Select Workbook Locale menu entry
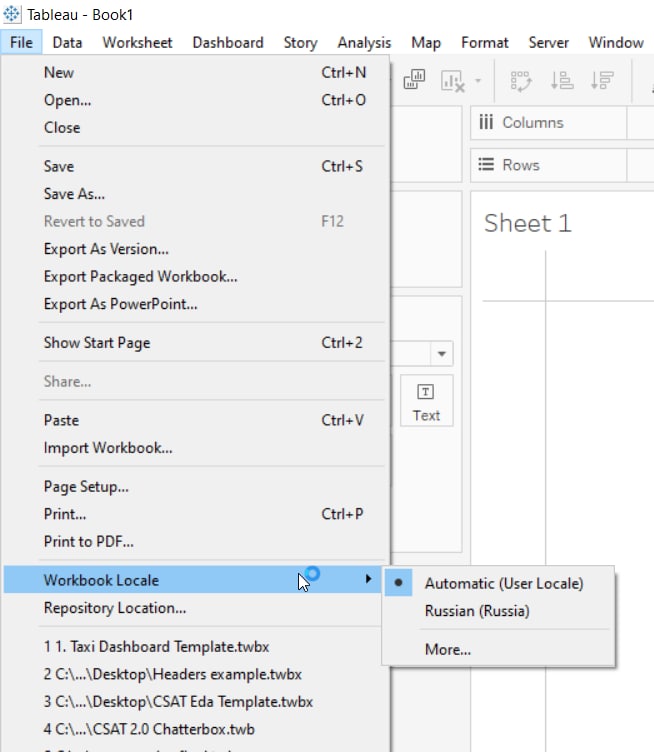This screenshot has height=752, width=654. pos(193,580)
